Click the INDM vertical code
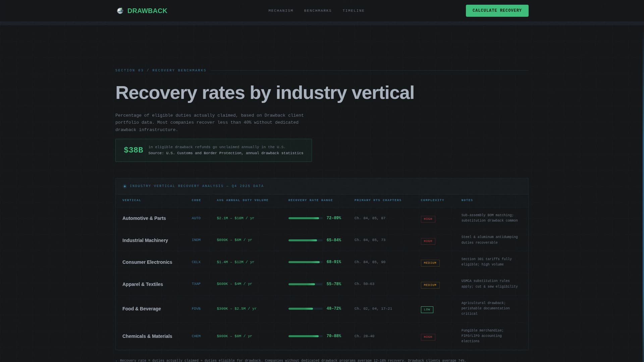 point(196,240)
